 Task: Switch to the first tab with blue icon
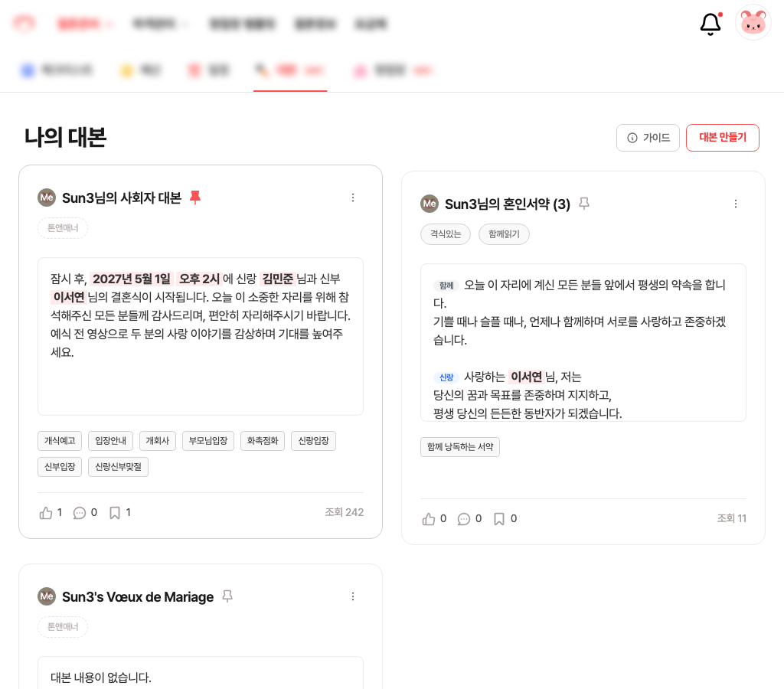click(56, 70)
